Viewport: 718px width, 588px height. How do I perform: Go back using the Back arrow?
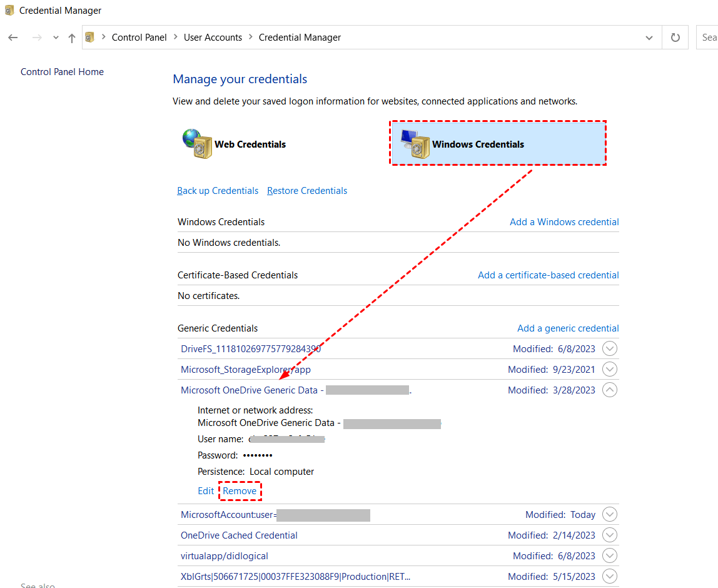point(13,38)
